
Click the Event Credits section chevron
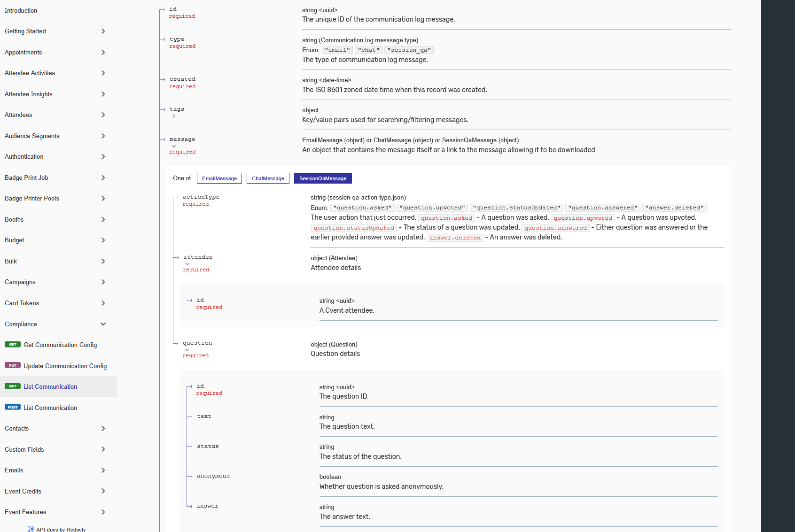[x=103, y=491]
